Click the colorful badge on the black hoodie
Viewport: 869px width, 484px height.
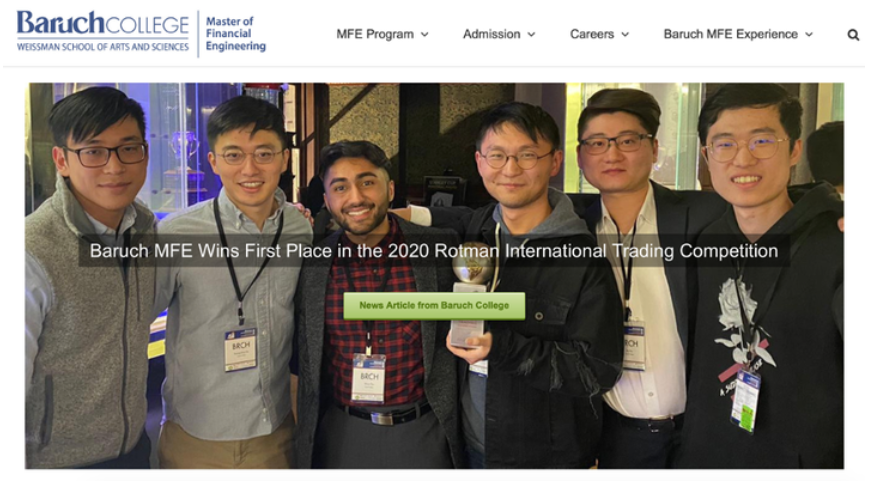(x=745, y=401)
